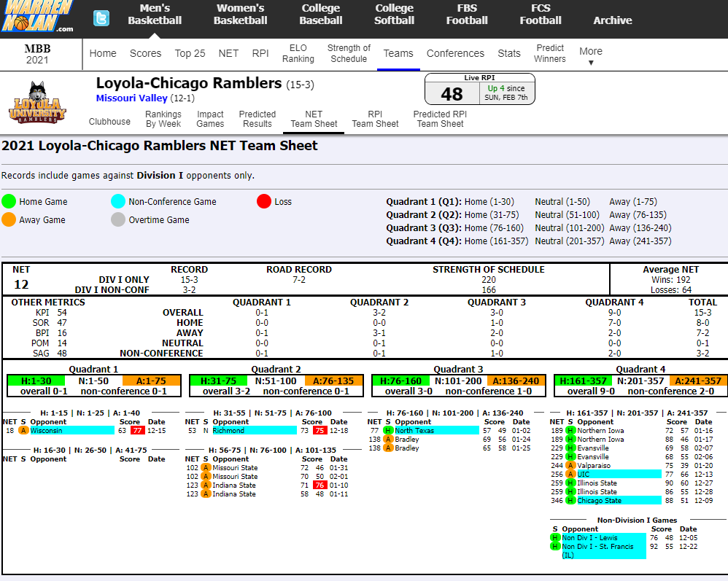728x581 pixels.
Task: Click the orange Away Game legend dot
Action: [x=9, y=219]
